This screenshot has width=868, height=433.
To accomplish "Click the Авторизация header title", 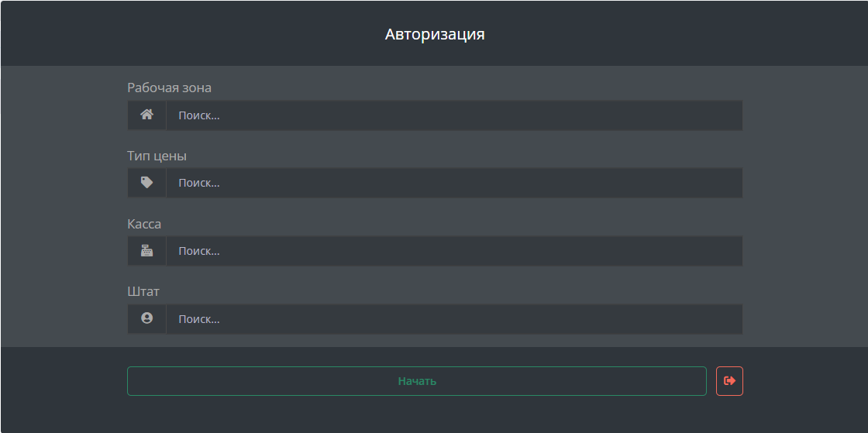I will 435,34.
